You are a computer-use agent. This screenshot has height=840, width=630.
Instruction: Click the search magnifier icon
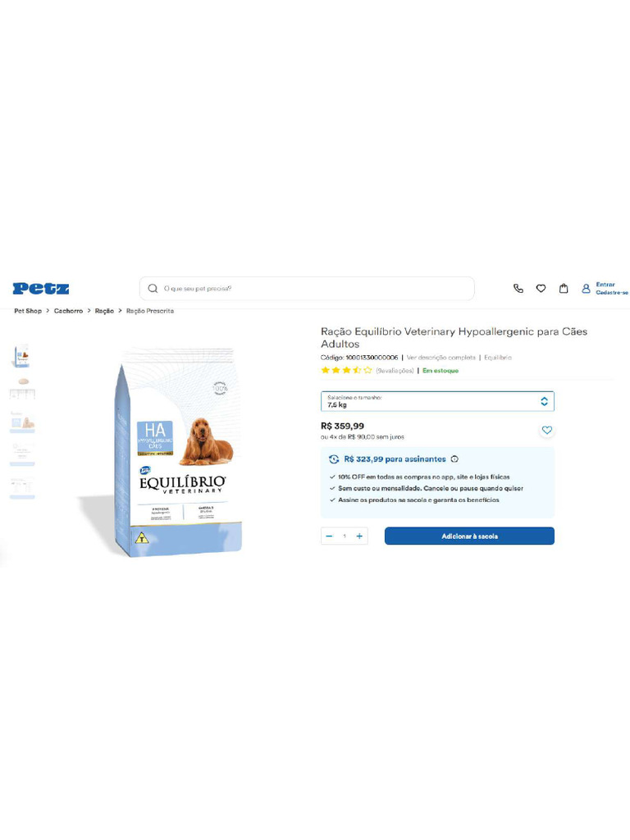[x=153, y=288]
